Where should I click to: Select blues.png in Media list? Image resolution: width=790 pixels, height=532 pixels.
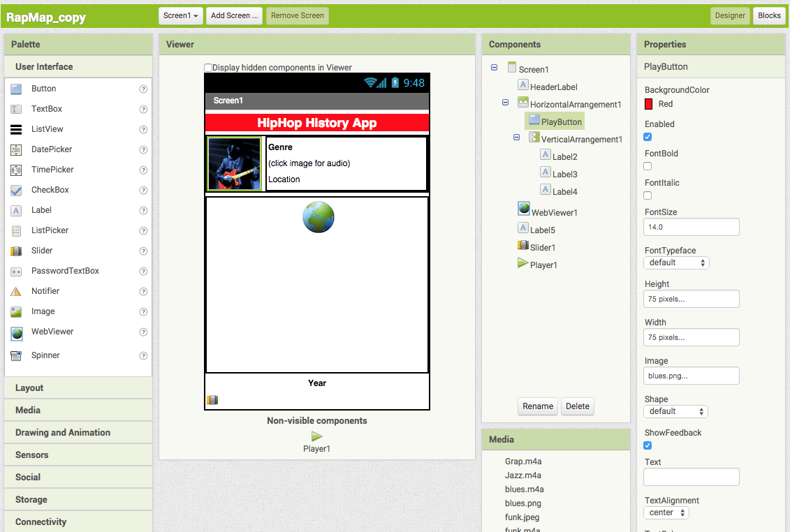(x=523, y=503)
